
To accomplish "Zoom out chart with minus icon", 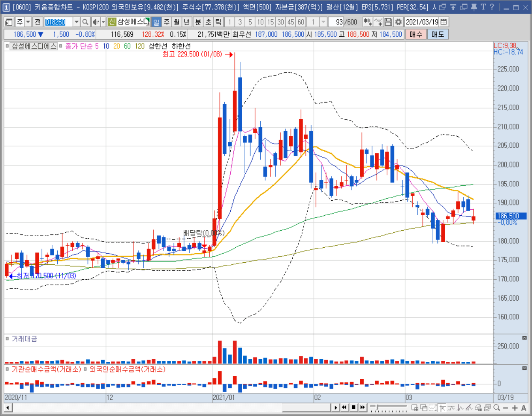I will 506,408.
